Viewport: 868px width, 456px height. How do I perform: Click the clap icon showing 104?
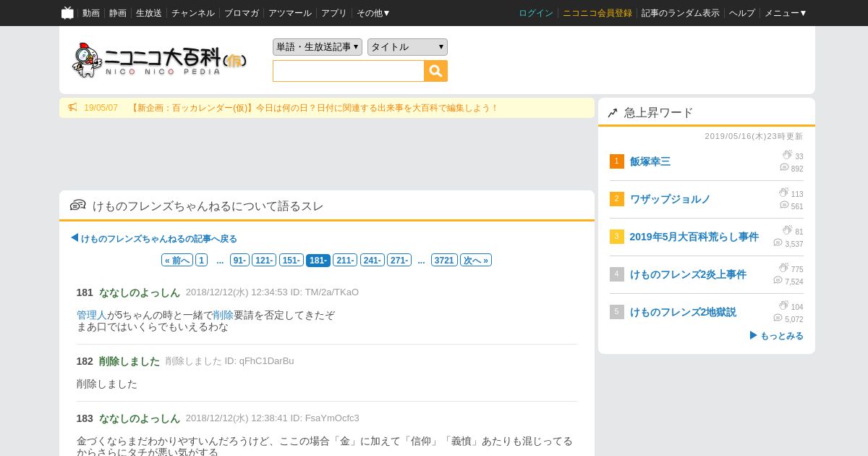pos(783,305)
